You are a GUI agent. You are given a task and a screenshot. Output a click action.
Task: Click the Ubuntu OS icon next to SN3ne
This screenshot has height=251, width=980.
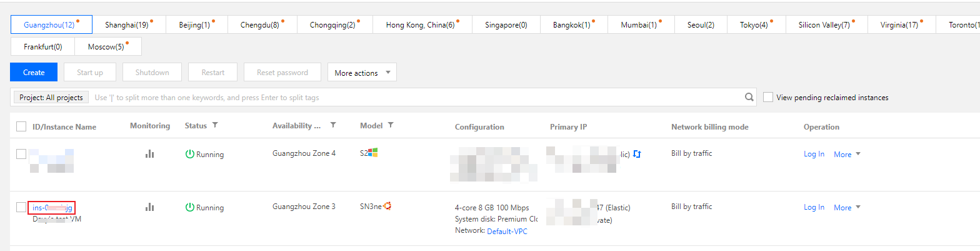pyautogui.click(x=387, y=205)
